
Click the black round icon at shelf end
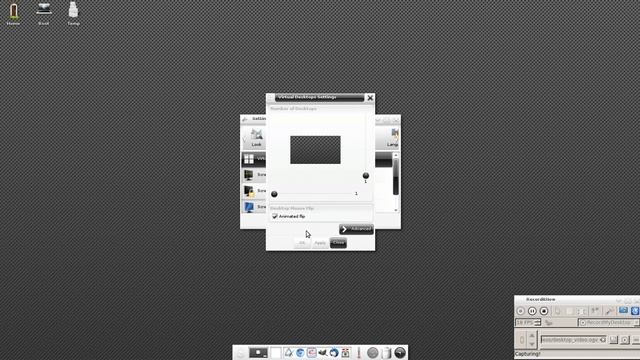pyautogui.click(x=400, y=353)
